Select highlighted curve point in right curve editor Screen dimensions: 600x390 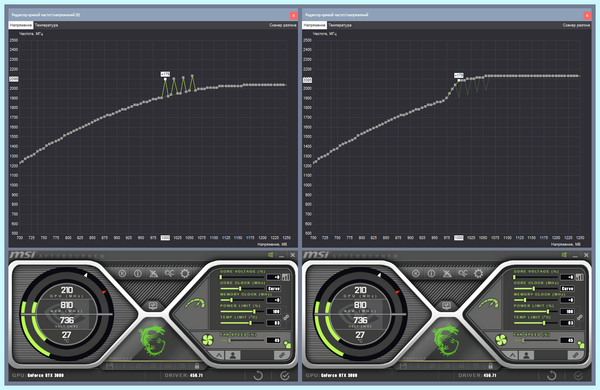pyautogui.click(x=459, y=80)
